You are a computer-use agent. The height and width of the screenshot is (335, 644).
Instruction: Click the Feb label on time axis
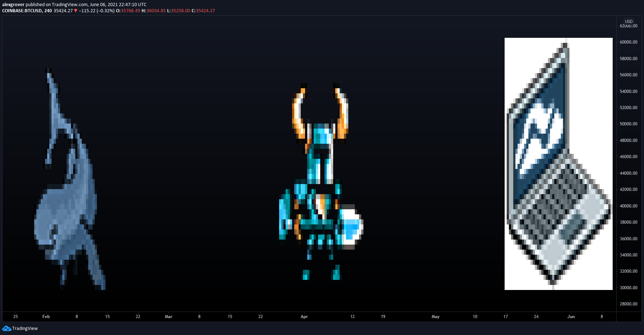point(46,317)
